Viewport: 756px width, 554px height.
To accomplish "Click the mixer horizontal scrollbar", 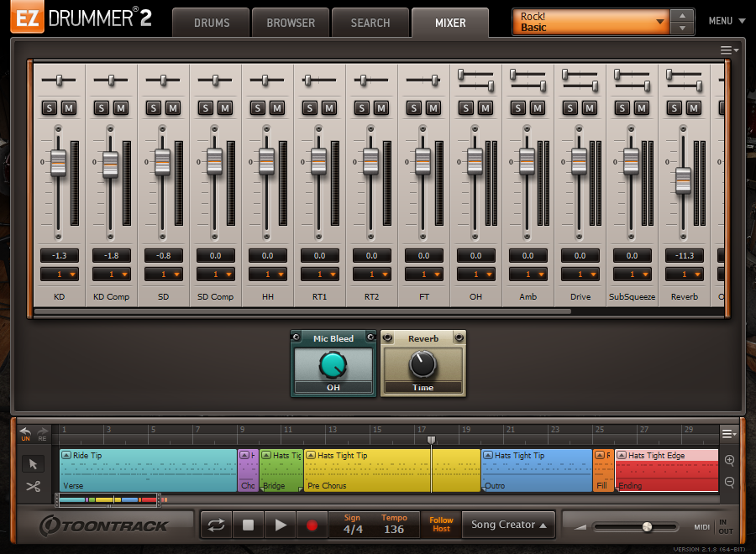I will click(x=302, y=311).
